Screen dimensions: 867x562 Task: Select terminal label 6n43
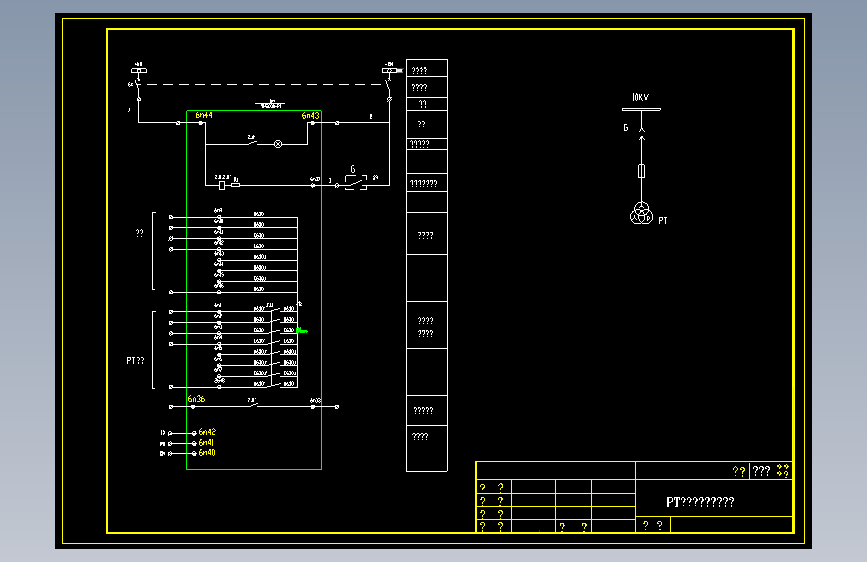click(310, 116)
